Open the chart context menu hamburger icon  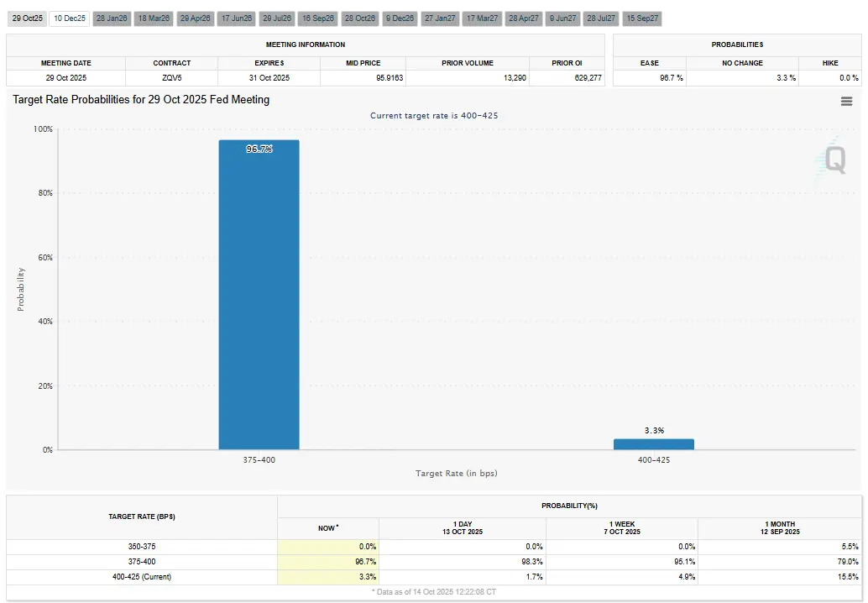846,102
